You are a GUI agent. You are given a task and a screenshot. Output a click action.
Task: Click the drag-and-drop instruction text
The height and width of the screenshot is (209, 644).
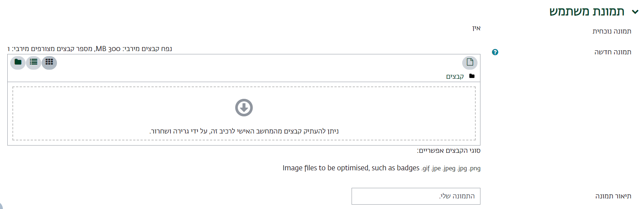point(244,131)
